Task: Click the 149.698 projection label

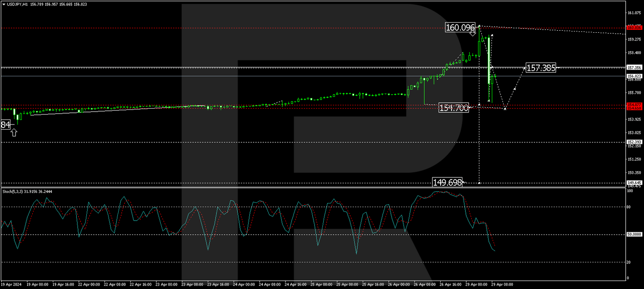Action: pos(448,182)
